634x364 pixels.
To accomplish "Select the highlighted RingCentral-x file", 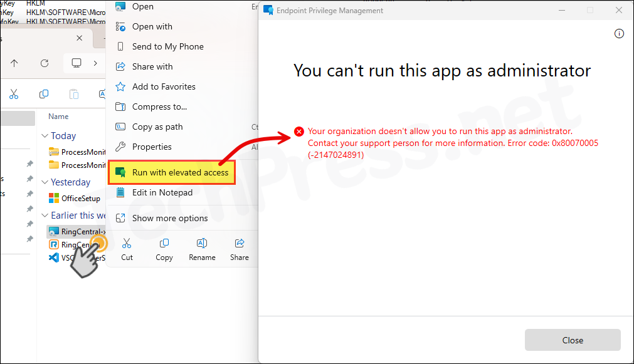I will [x=77, y=231].
